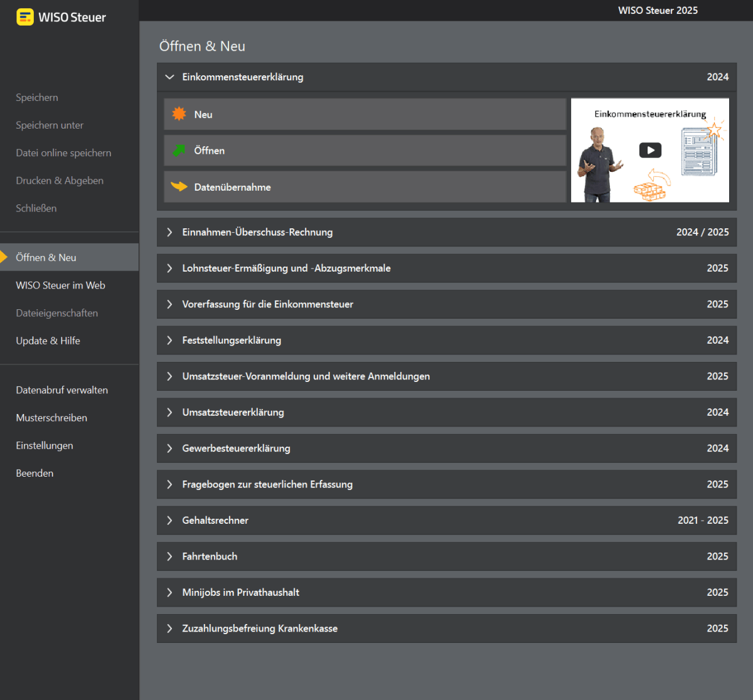The image size is (753, 700).
Task: Click the WISO Steuer logo icon
Action: (x=25, y=17)
